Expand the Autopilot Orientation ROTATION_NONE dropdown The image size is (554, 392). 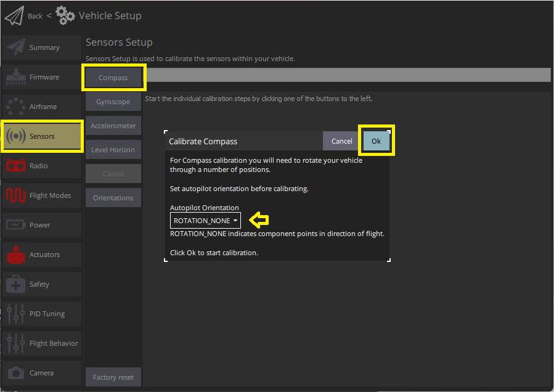click(205, 221)
